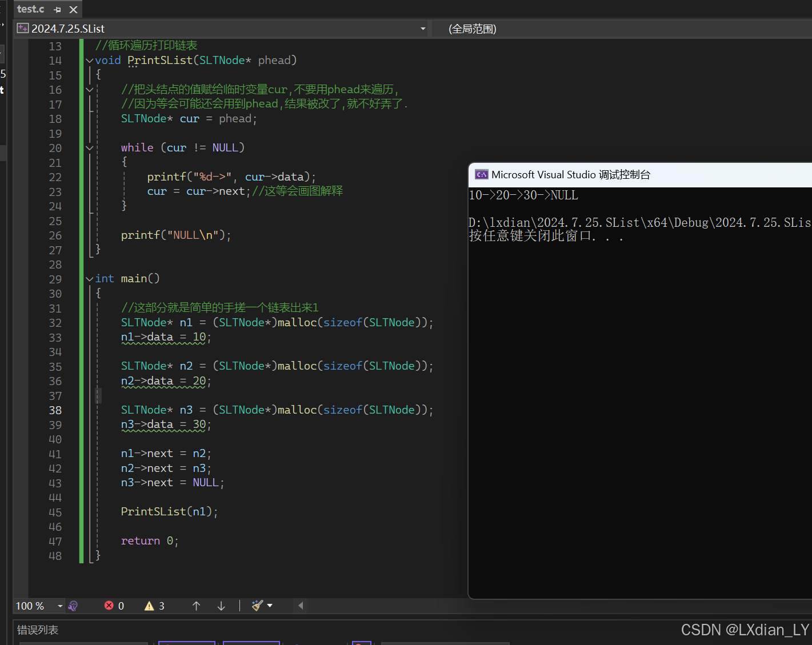Collapse the PrintSList function at line 14
Image resolution: width=812 pixels, height=645 pixels.
coord(90,61)
